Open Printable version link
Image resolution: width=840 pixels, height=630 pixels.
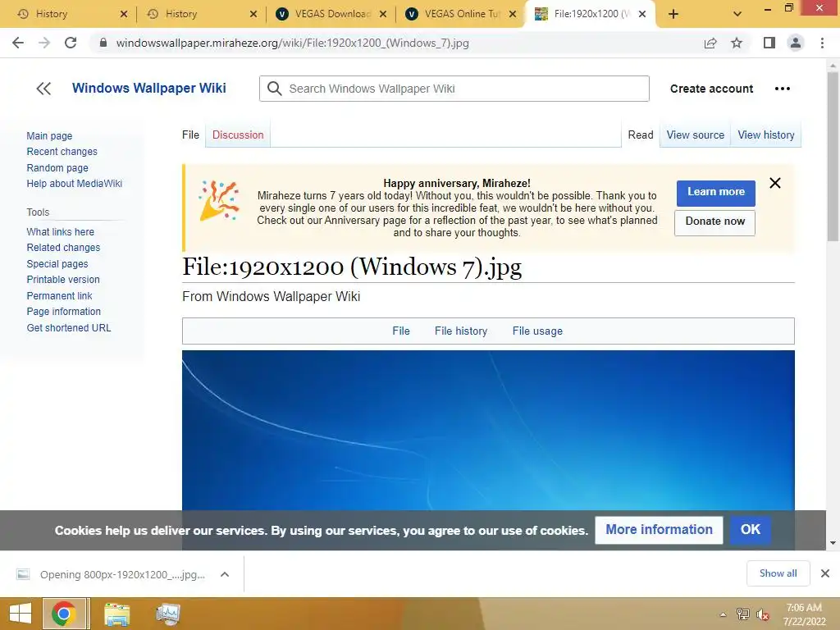[x=63, y=280]
